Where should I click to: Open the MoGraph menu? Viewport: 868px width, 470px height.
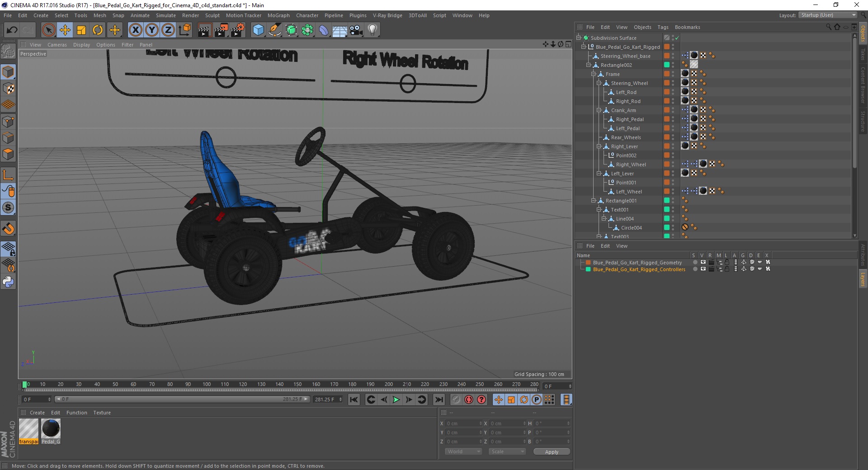pyautogui.click(x=278, y=15)
